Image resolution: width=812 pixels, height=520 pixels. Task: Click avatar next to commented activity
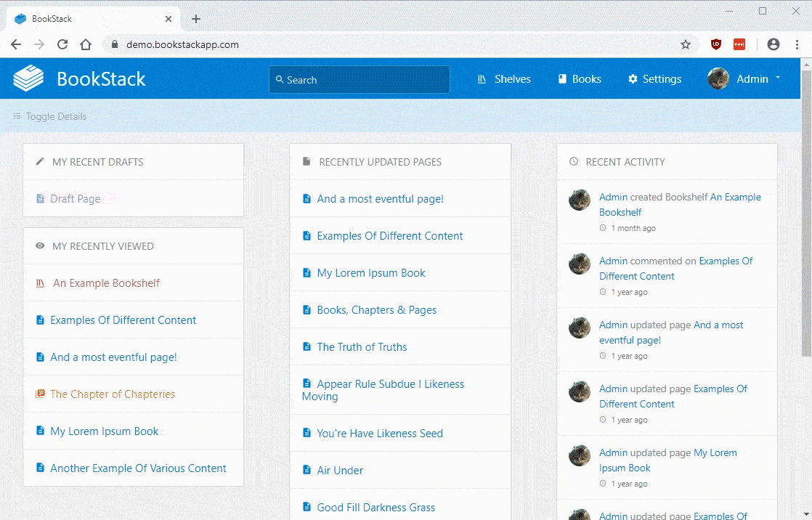point(580,264)
